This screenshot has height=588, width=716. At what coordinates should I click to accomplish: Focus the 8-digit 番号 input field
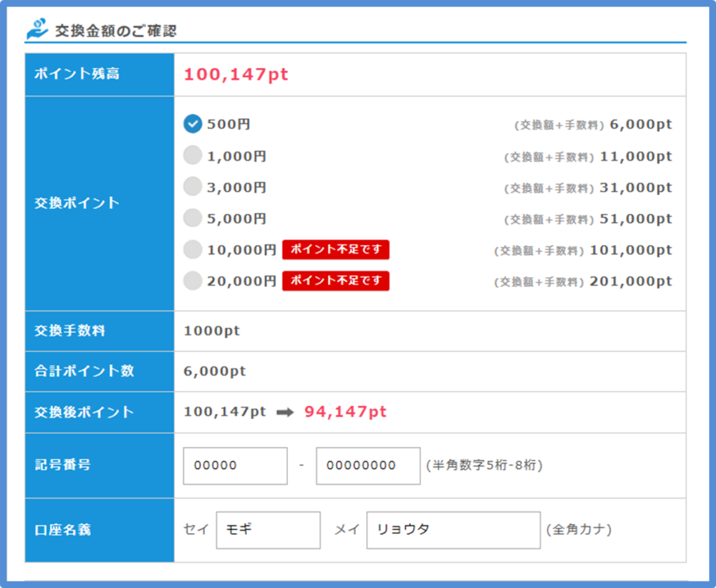(x=368, y=466)
